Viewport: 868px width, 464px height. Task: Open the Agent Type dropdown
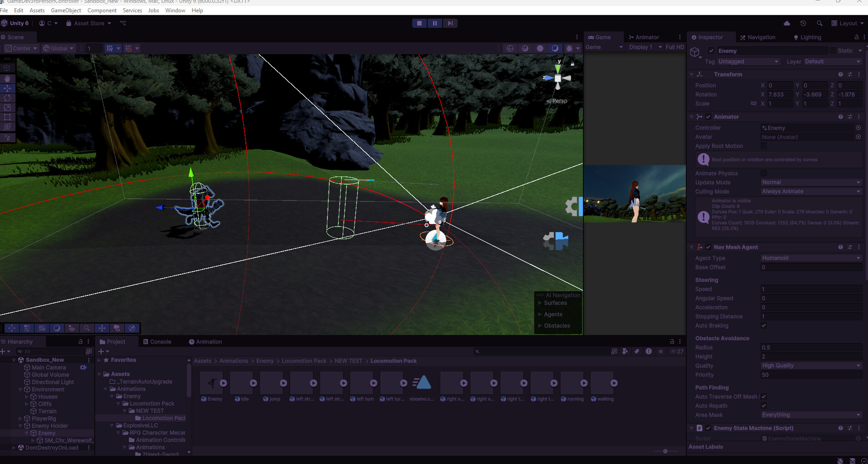pos(811,258)
